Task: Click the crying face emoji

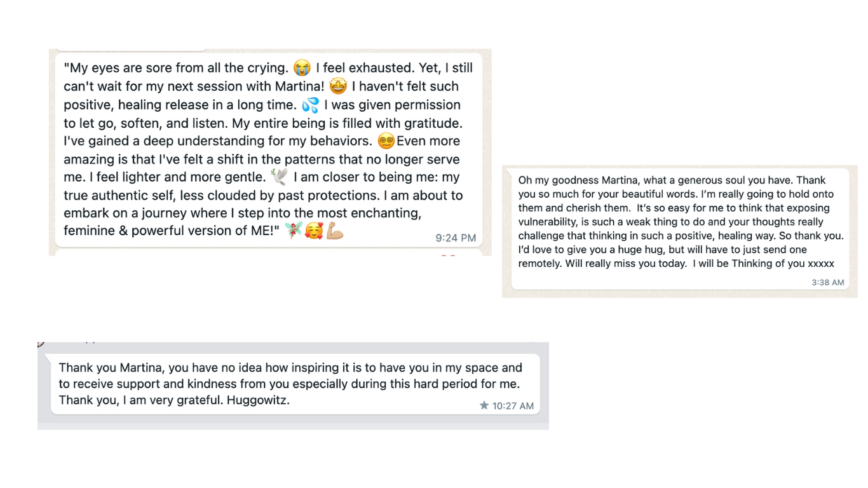Action: tap(302, 67)
